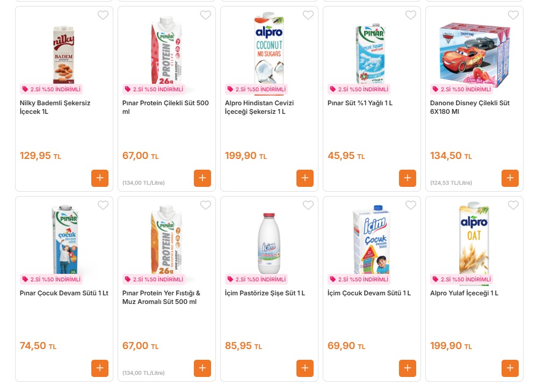Add İçim Pastörize Şişe Süt to cart

[x=305, y=368]
